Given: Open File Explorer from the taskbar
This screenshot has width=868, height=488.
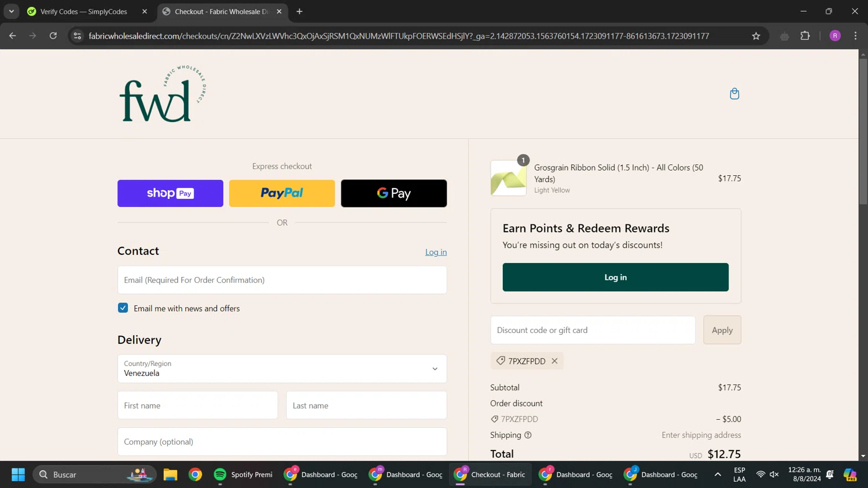Looking at the screenshot, I should point(170,475).
